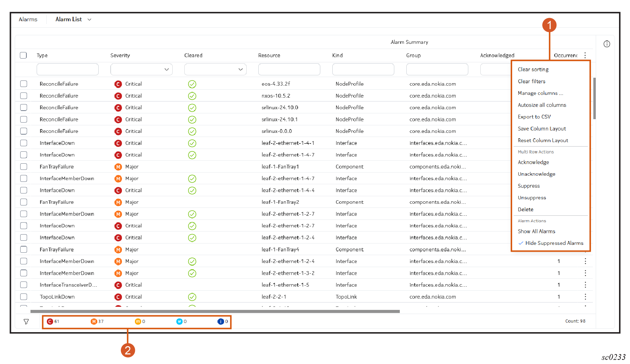The image size is (630, 364).
Task: Select checkbox for srlinux-24.10.0 row
Action: (x=24, y=108)
